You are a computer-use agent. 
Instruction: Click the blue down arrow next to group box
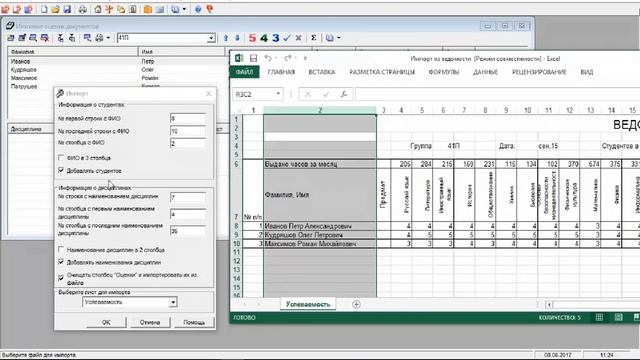click(237, 38)
